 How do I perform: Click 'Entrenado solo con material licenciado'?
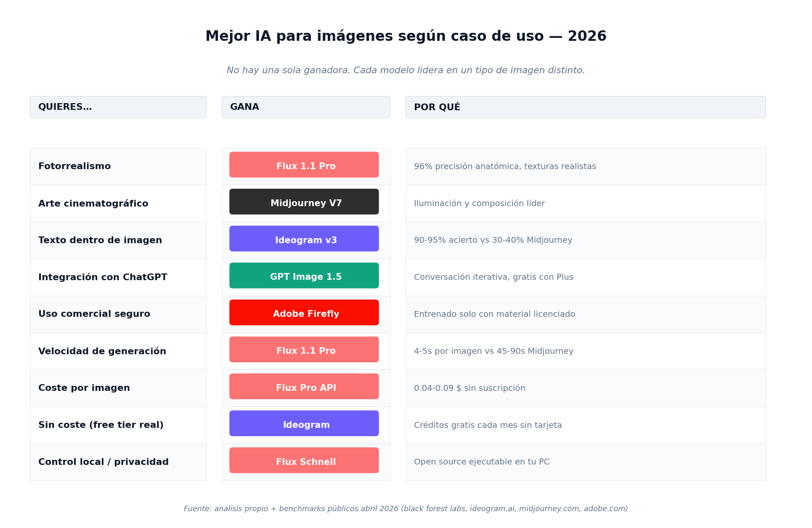(x=494, y=314)
